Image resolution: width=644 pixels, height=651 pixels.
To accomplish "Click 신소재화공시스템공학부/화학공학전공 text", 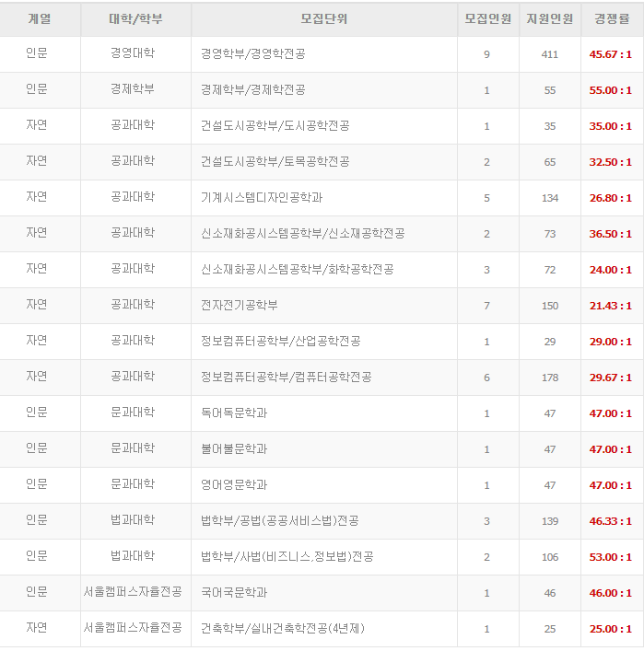I will pos(297,270).
